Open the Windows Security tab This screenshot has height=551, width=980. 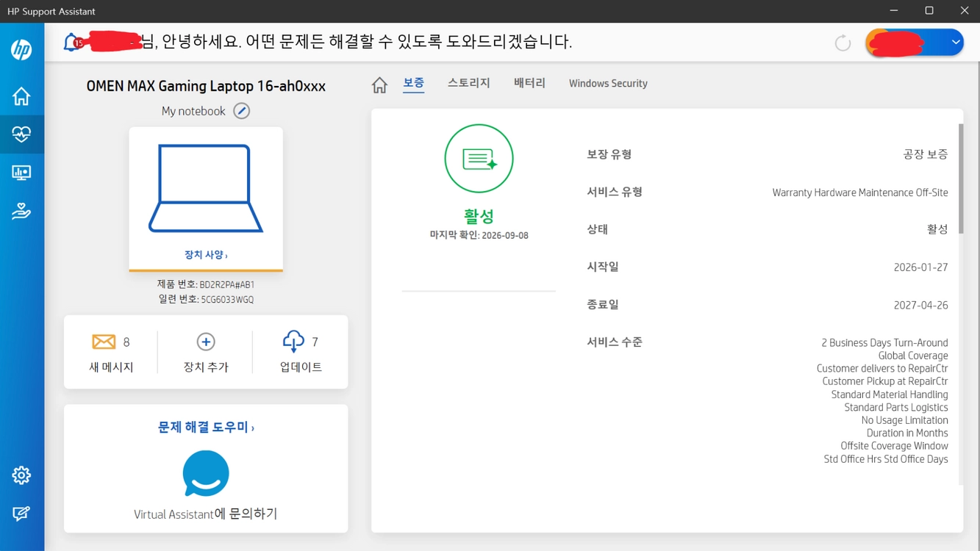[608, 84]
